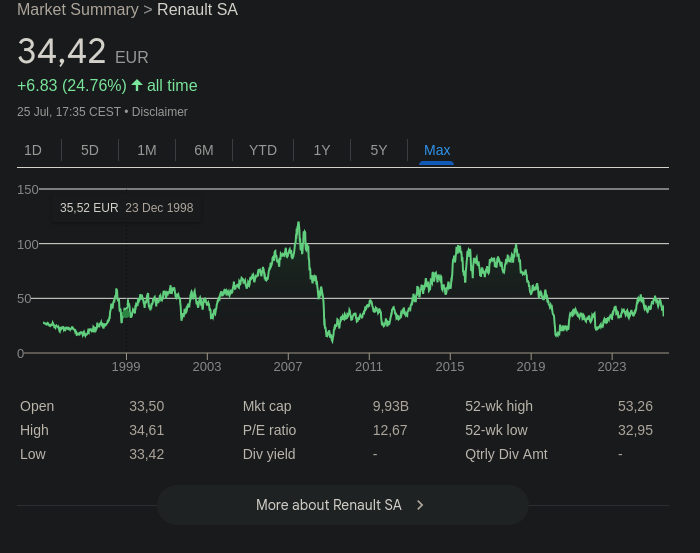Click the Qtrly Div Amt label
700x553 pixels.
click(506, 454)
